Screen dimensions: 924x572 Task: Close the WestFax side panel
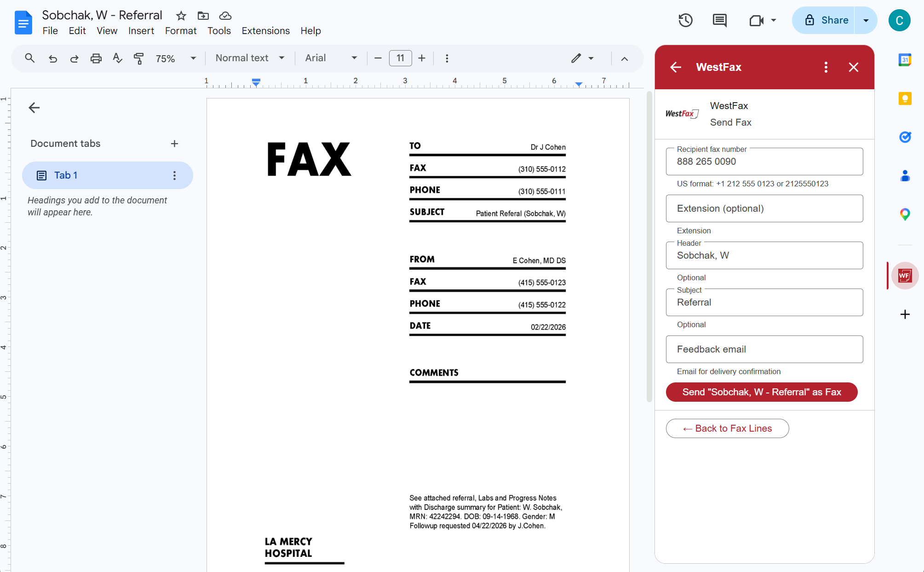854,67
